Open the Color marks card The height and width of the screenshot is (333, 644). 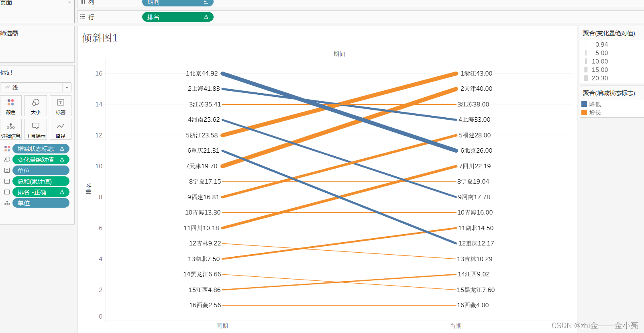click(x=11, y=106)
